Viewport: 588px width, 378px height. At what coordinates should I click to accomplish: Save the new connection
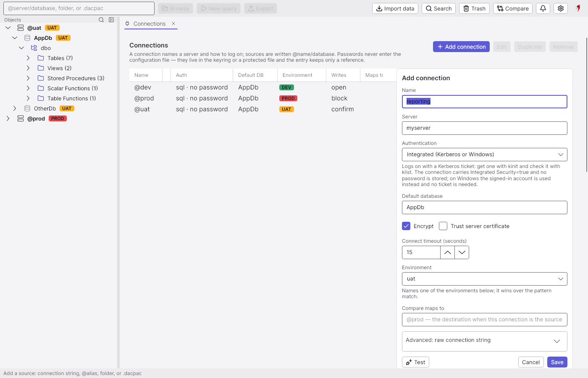(557, 362)
